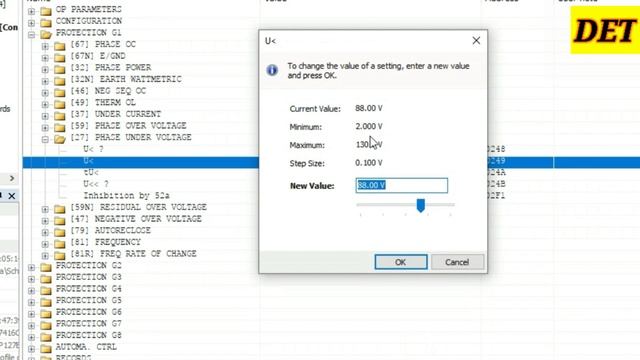The image size is (640, 360).
Task: Click the PROTECTION G6 folder icon
Action: coord(46,314)
